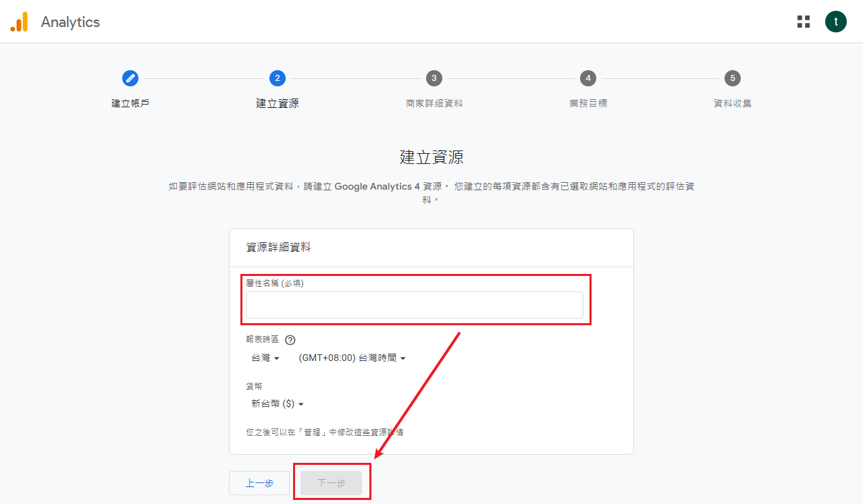Click the step 4 circle indicator
Screen dimensions: 863x504
tap(587, 78)
